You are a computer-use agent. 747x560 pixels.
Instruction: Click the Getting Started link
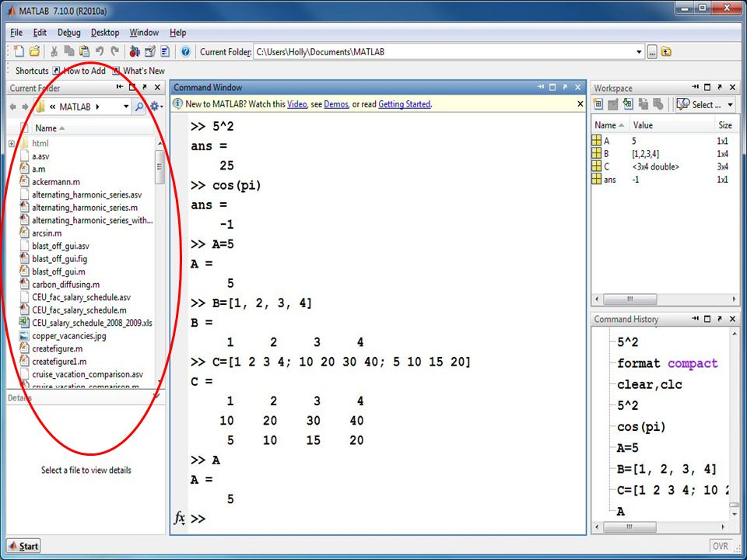[404, 103]
